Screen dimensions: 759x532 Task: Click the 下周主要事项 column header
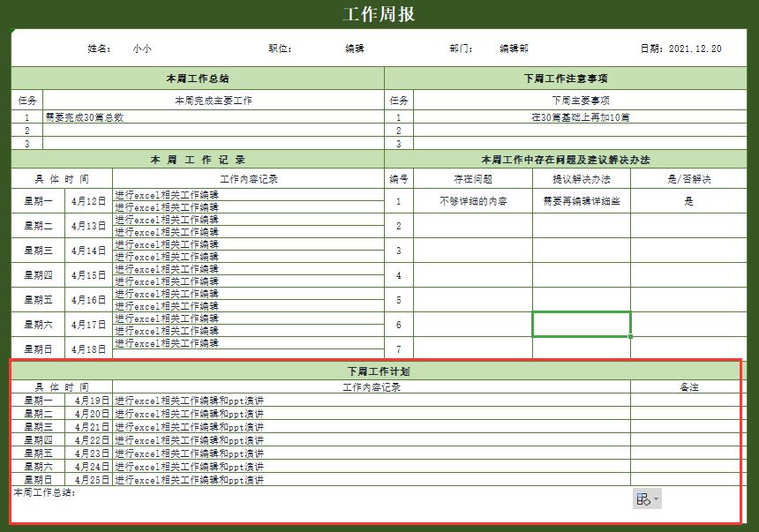click(x=581, y=101)
